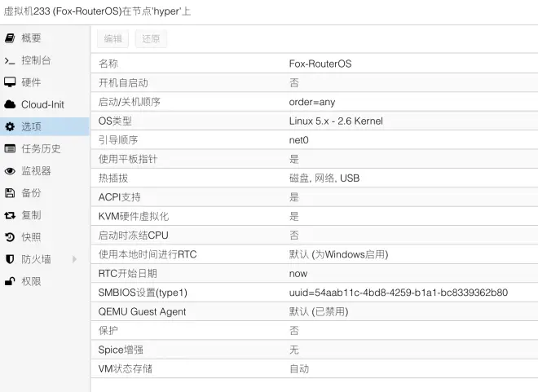This screenshot has width=538, height=392.
Task: Click the 还原 revert button
Action: coord(151,39)
